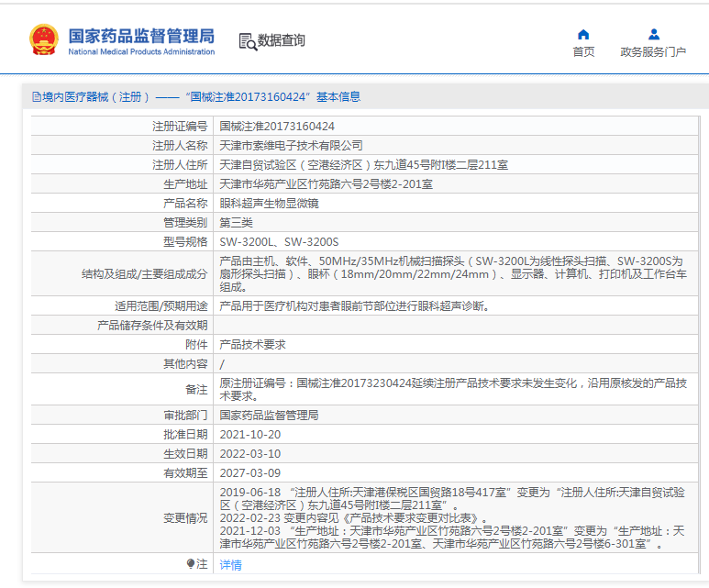Screen dimensions: 709x588
Task: Click the 生产地址 row label
Action: coord(185,184)
